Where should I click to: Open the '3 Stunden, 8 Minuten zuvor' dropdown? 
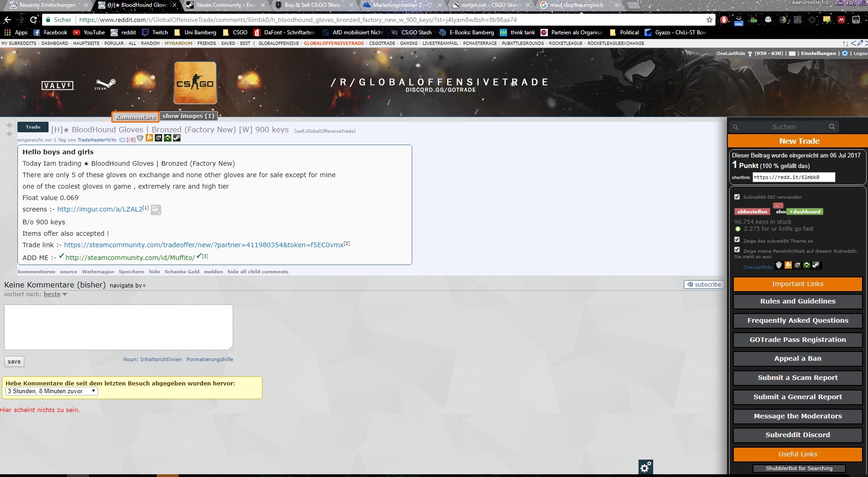[52, 391]
